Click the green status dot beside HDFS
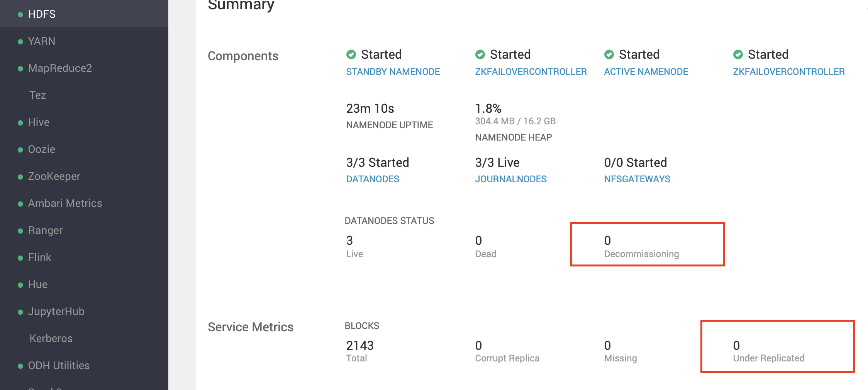This screenshot has height=390, width=868. click(20, 14)
